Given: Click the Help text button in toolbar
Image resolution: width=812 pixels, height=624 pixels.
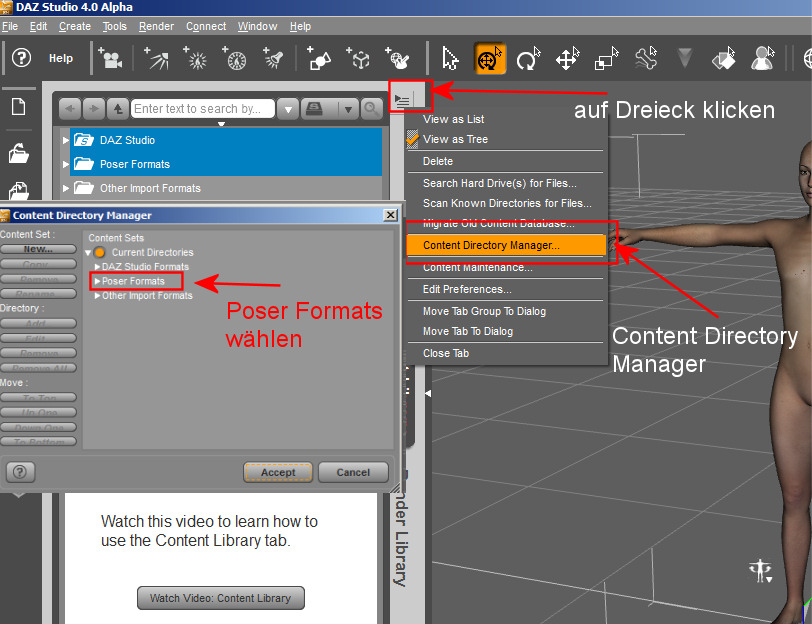Looking at the screenshot, I should tap(61, 59).
